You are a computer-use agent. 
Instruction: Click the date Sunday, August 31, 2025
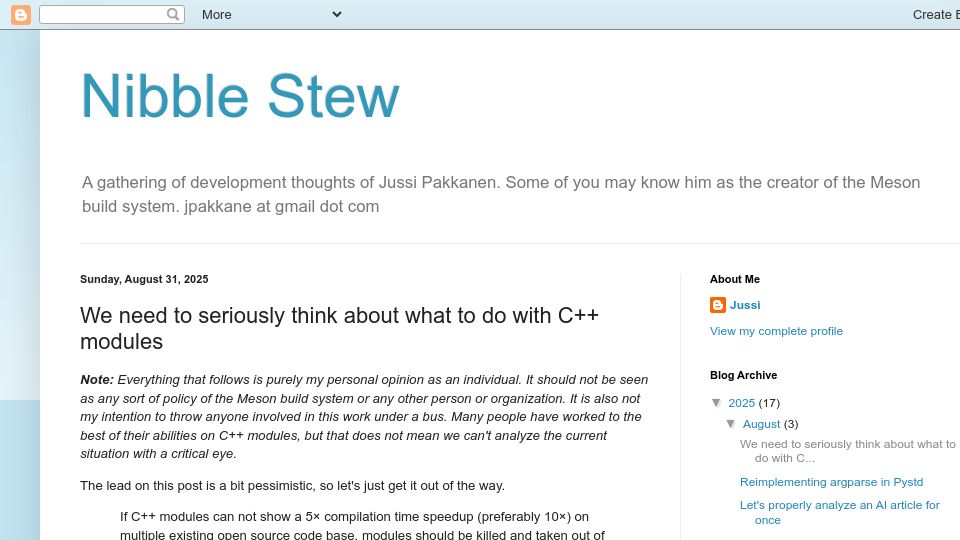click(144, 279)
